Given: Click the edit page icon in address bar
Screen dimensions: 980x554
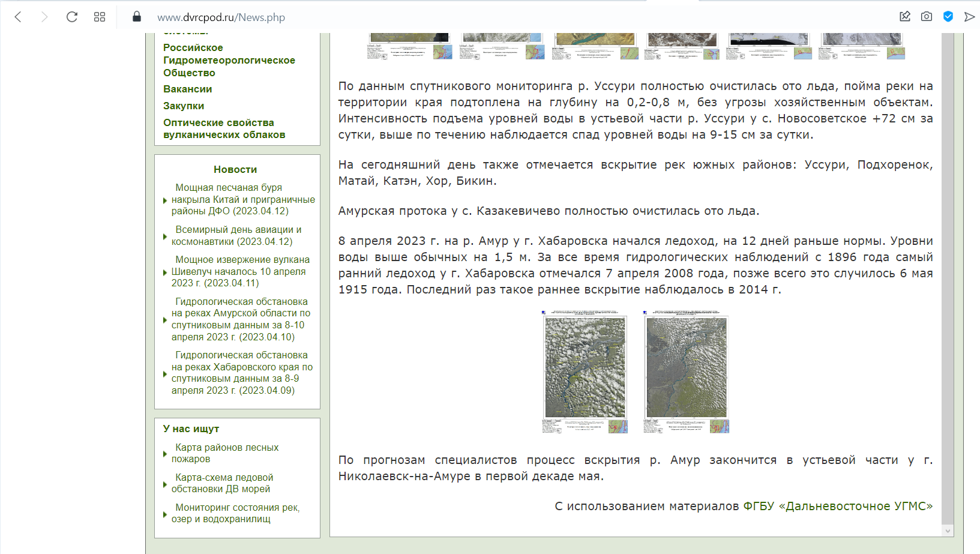Looking at the screenshot, I should [905, 17].
